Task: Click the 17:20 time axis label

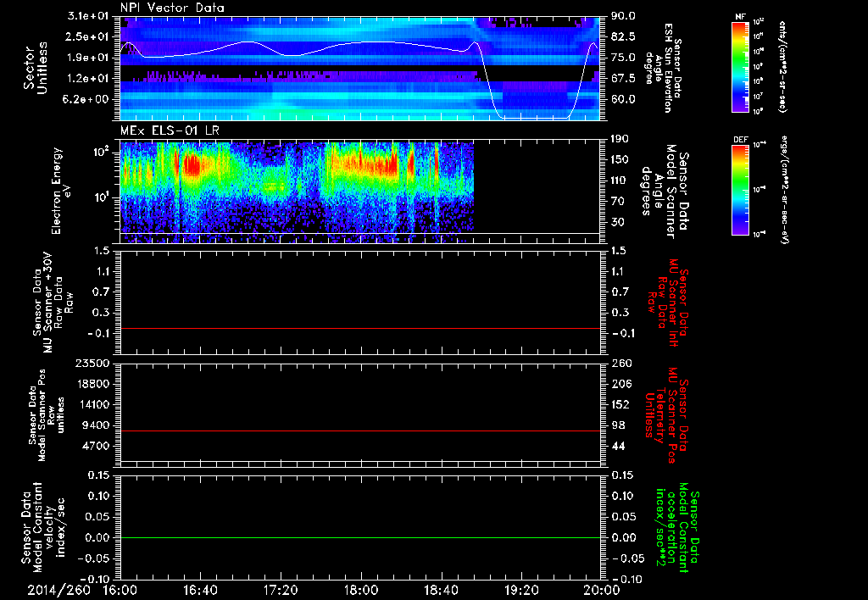Action: coord(281,589)
